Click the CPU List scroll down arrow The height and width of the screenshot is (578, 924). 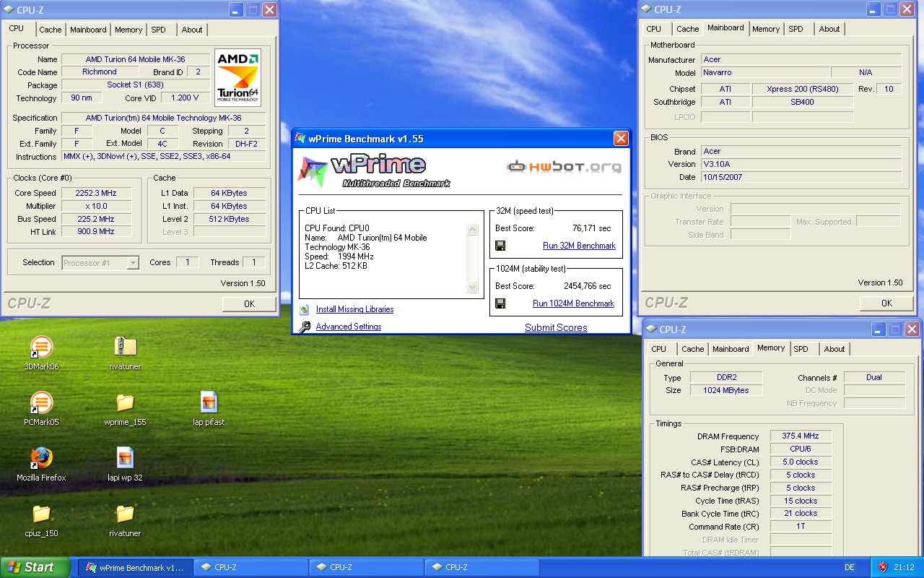coord(473,288)
